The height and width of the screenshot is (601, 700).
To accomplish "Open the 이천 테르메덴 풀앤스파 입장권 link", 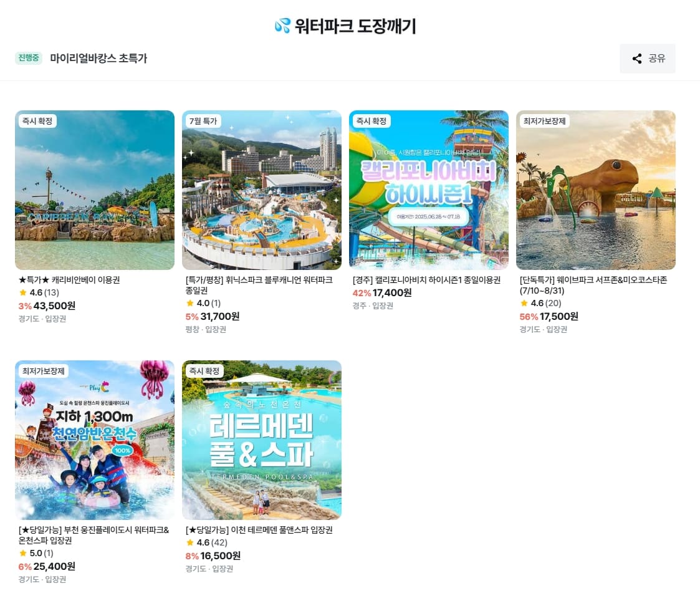I will point(259,530).
